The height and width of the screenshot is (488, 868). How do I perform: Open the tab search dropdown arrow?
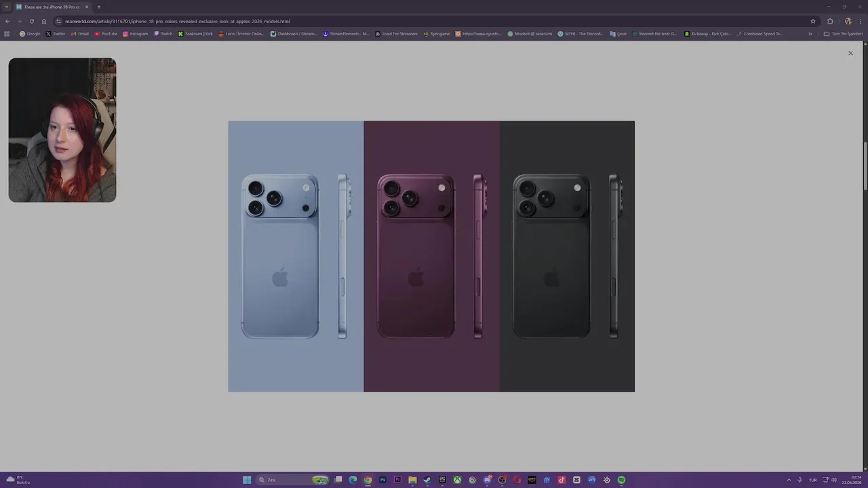click(x=7, y=7)
